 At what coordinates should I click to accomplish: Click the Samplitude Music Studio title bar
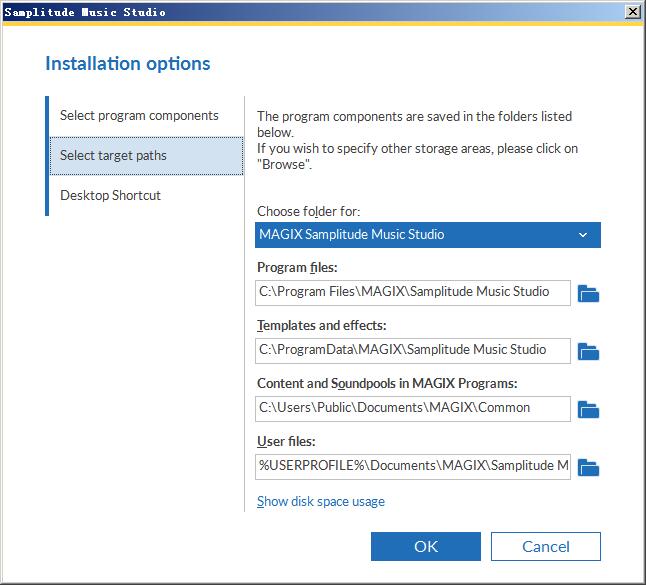tap(313, 12)
